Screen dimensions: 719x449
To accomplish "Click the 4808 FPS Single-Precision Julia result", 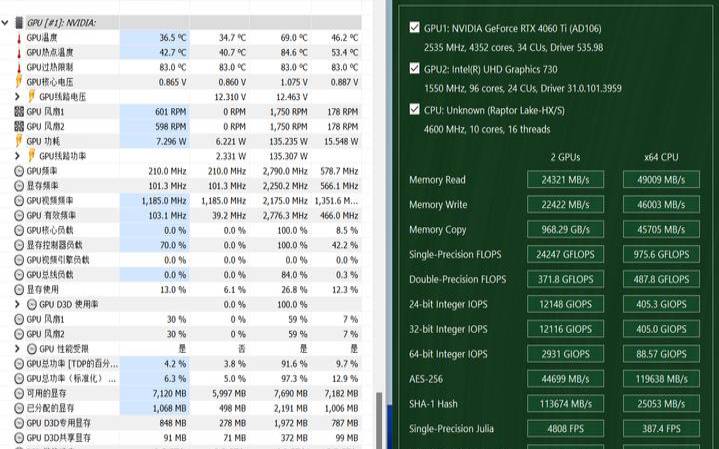I will pyautogui.click(x=565, y=428).
